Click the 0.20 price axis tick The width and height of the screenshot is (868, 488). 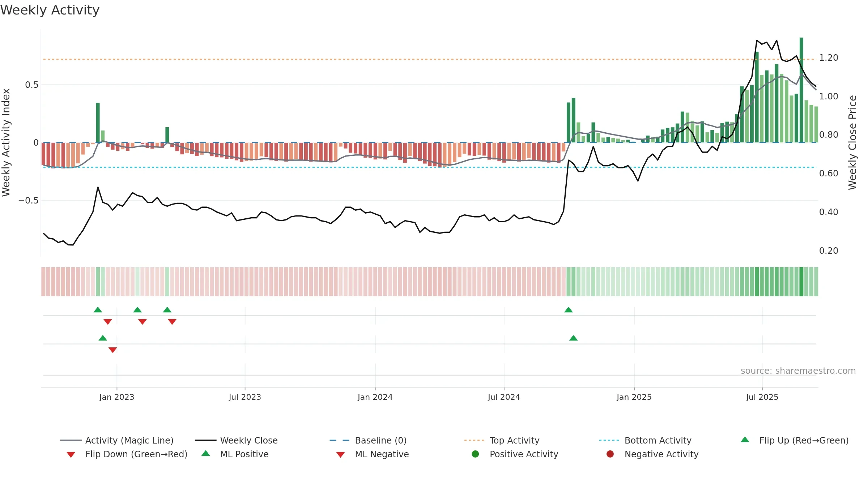click(x=829, y=251)
